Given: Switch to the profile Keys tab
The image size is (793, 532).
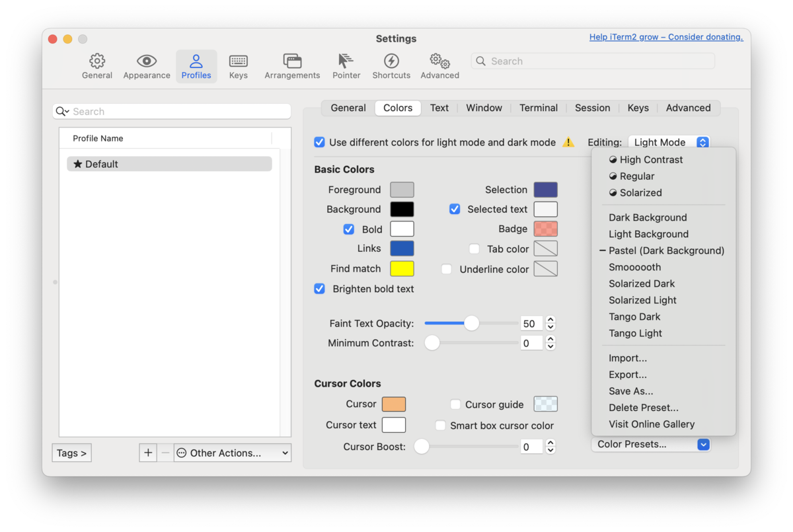Looking at the screenshot, I should 638,108.
